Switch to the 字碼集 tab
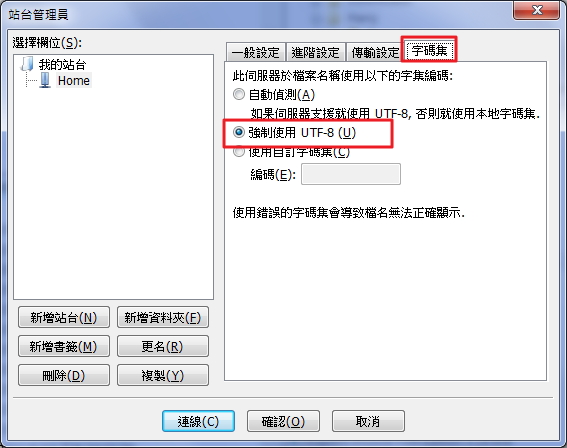The height and width of the screenshot is (448, 567). [x=429, y=50]
